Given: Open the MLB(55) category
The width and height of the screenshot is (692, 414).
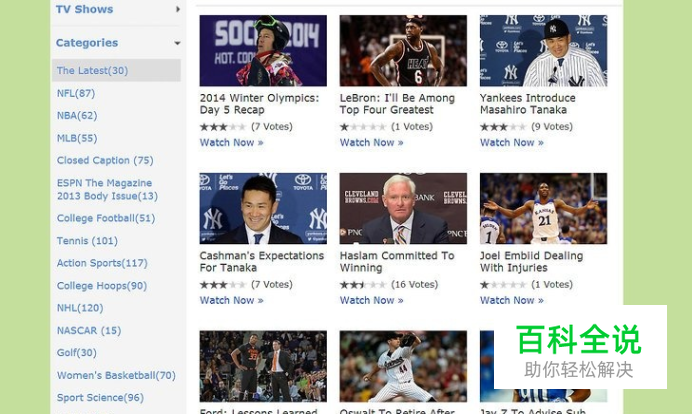Looking at the screenshot, I should [77, 138].
